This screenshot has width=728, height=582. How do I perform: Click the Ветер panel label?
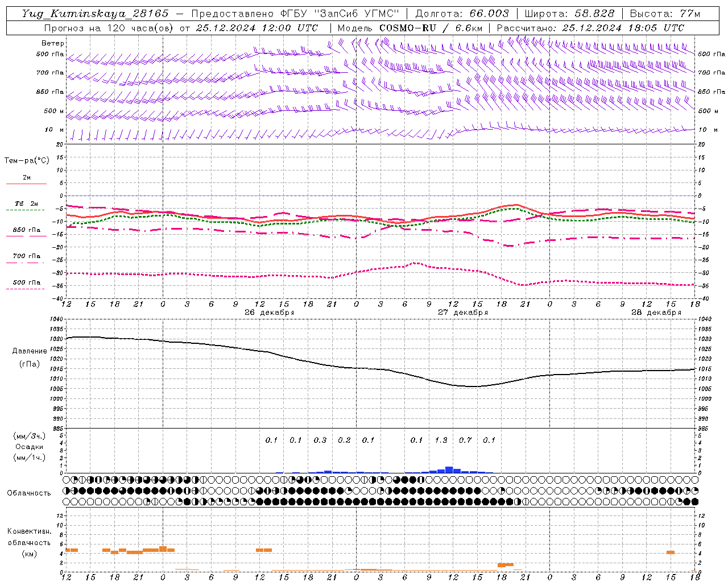(x=53, y=43)
